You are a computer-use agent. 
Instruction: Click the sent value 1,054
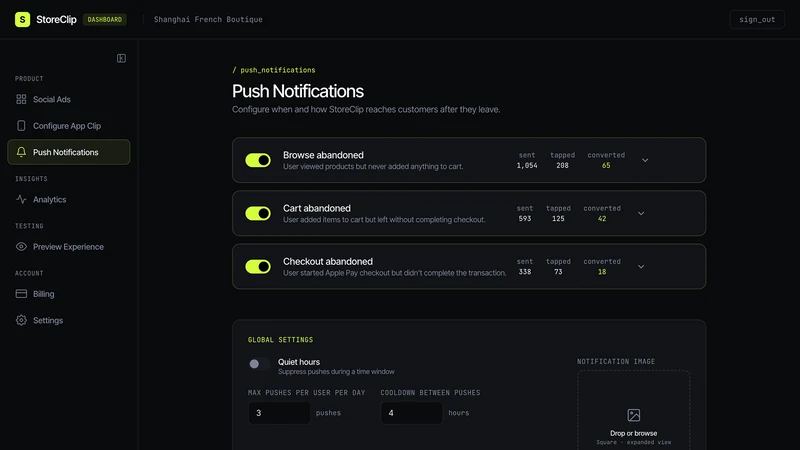(x=527, y=165)
